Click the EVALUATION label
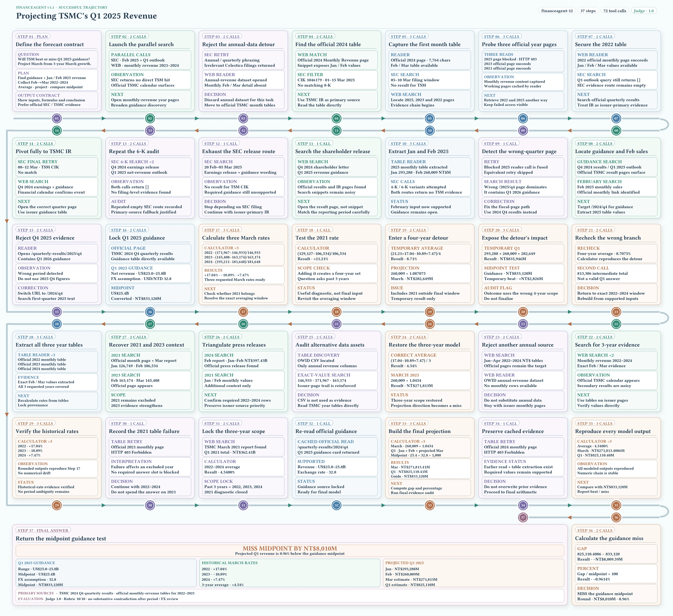 30,599
